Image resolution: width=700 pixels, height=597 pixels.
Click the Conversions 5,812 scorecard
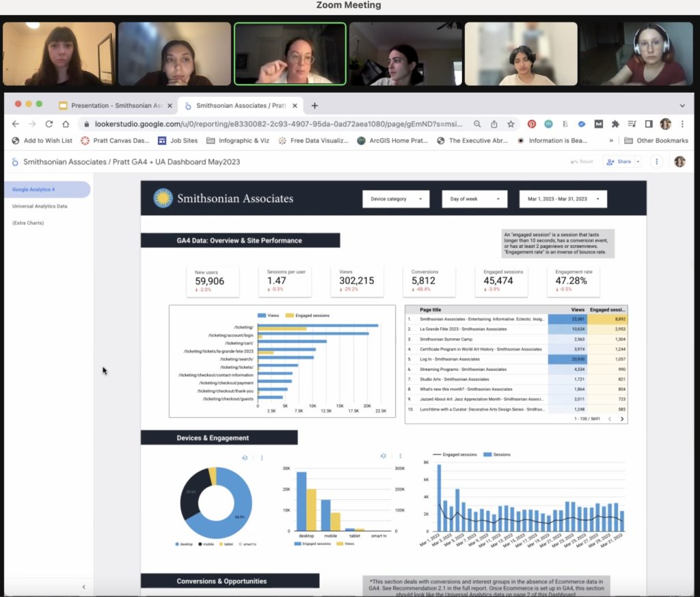(429, 281)
